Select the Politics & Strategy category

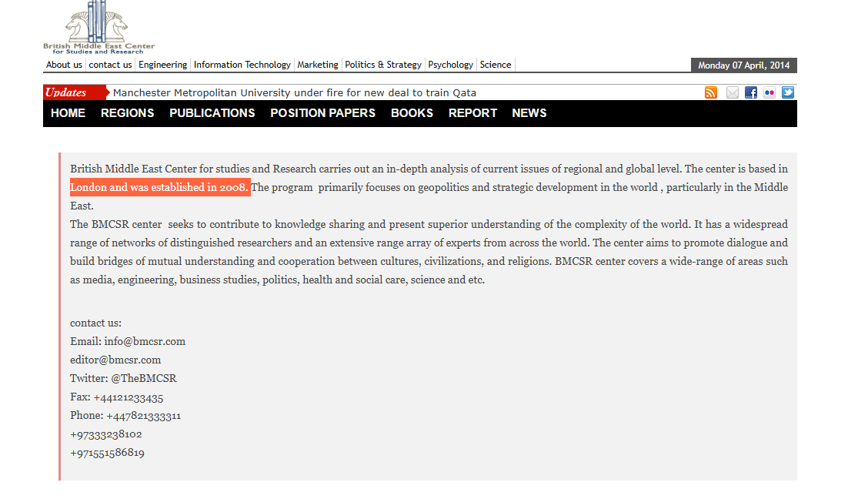pyautogui.click(x=383, y=65)
